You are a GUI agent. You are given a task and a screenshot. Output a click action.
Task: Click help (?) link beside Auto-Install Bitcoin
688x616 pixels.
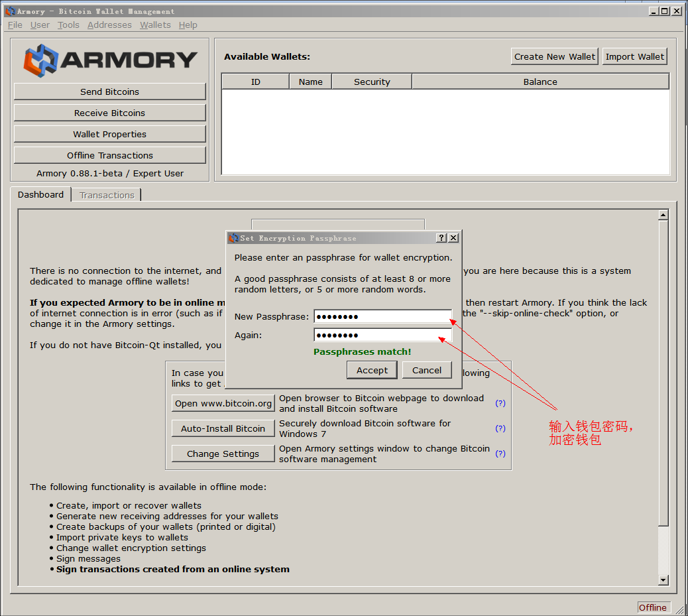(500, 428)
